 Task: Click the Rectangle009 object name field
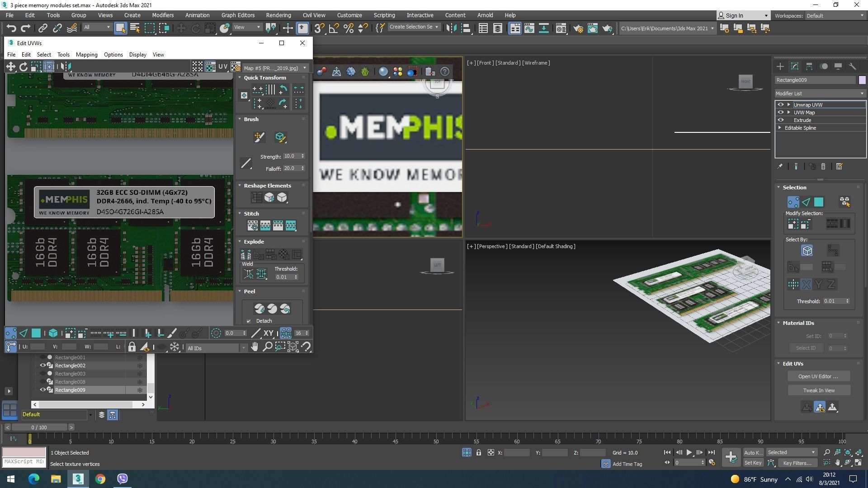[815, 80]
